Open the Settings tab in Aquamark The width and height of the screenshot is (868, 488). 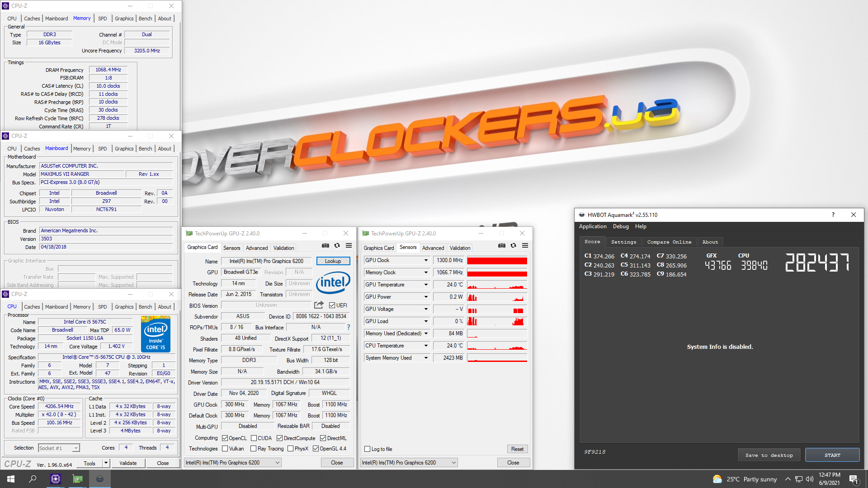(x=623, y=242)
